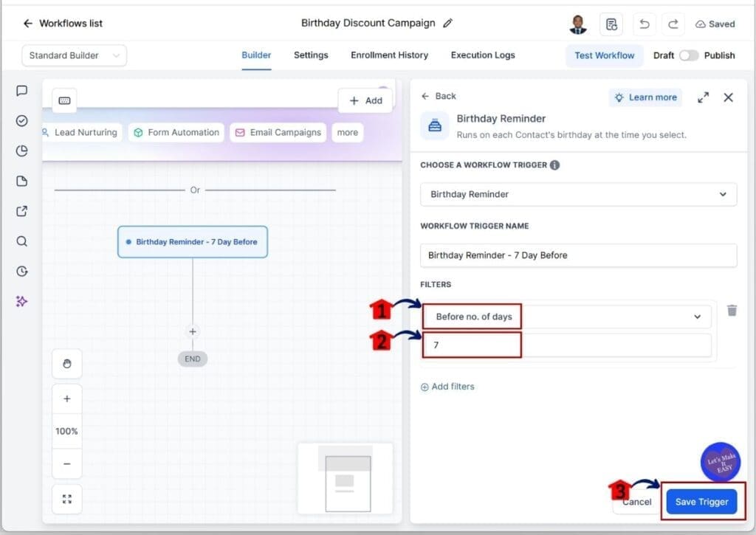Edit workflow name with pencil icon
The image size is (756, 535).
click(x=448, y=23)
